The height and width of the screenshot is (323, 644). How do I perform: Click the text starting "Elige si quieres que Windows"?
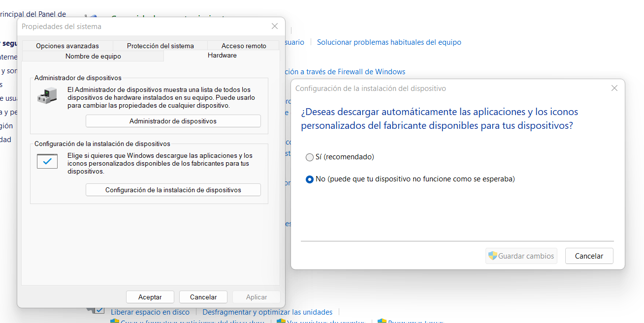160,163
